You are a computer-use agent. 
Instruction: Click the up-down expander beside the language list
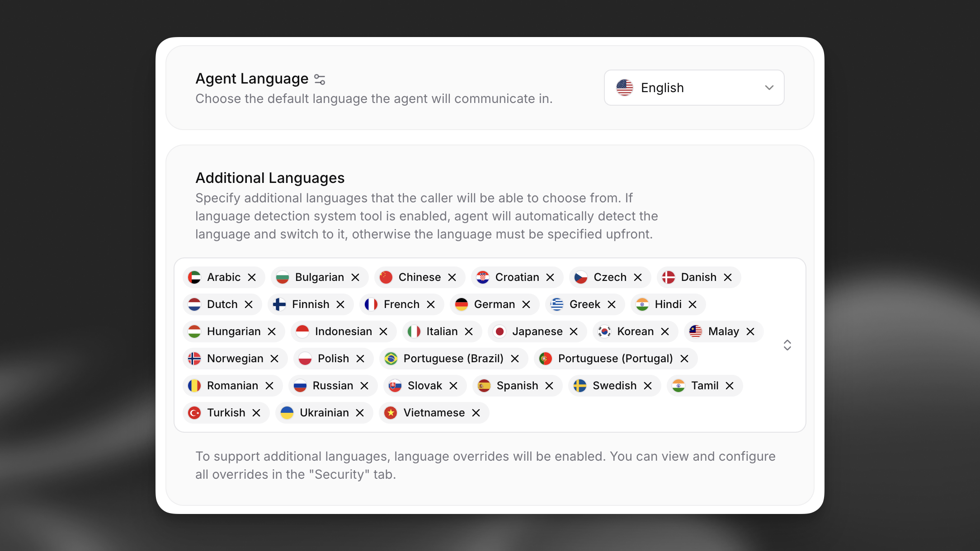click(x=787, y=345)
